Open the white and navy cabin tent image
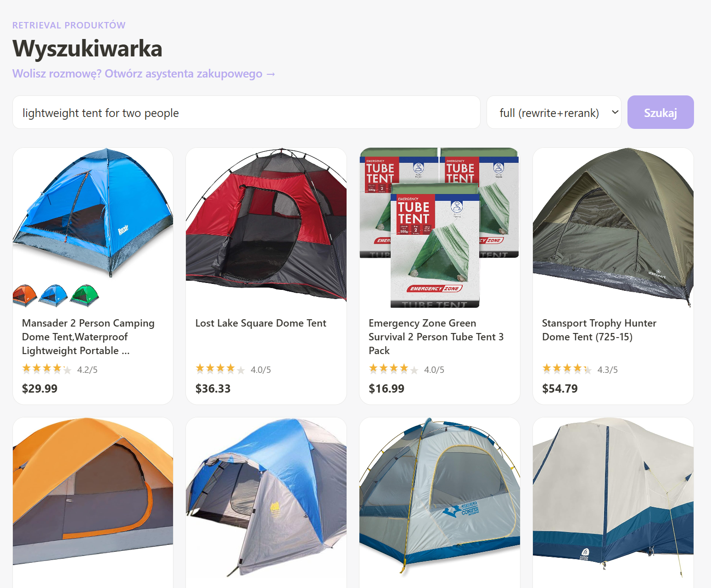The image size is (711, 588). (613, 497)
